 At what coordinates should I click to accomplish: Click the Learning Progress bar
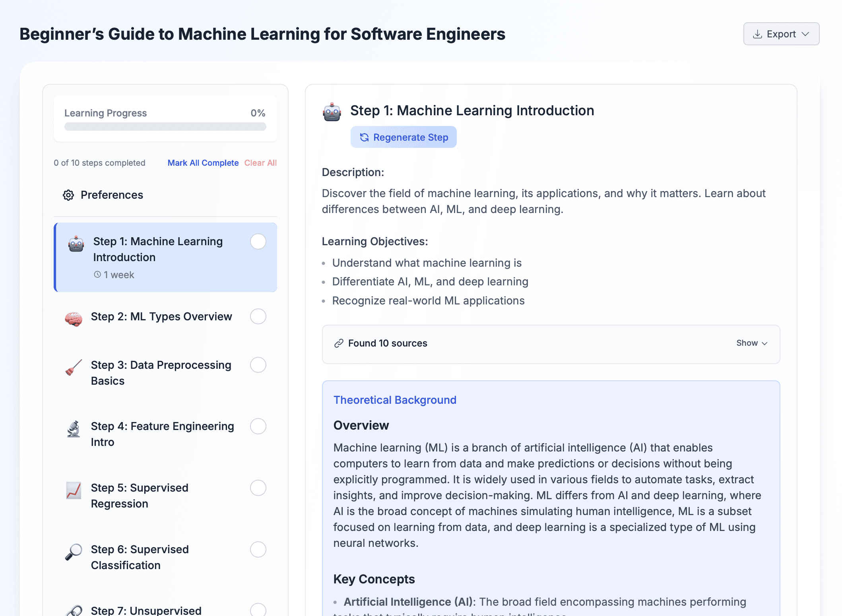(165, 126)
